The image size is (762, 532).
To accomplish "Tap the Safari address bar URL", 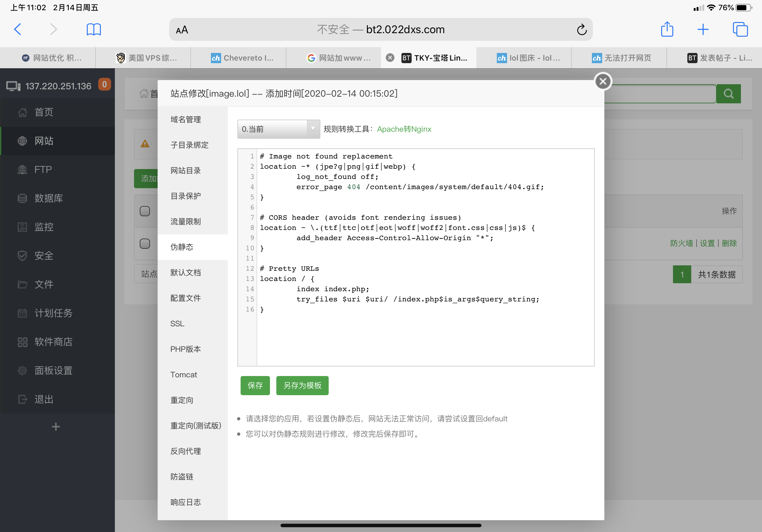I will coord(381,30).
